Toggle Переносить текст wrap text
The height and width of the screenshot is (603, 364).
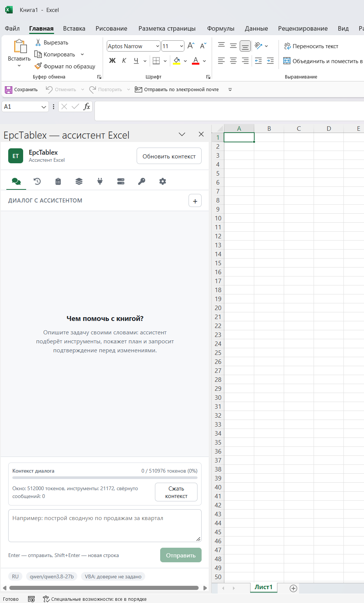(311, 46)
